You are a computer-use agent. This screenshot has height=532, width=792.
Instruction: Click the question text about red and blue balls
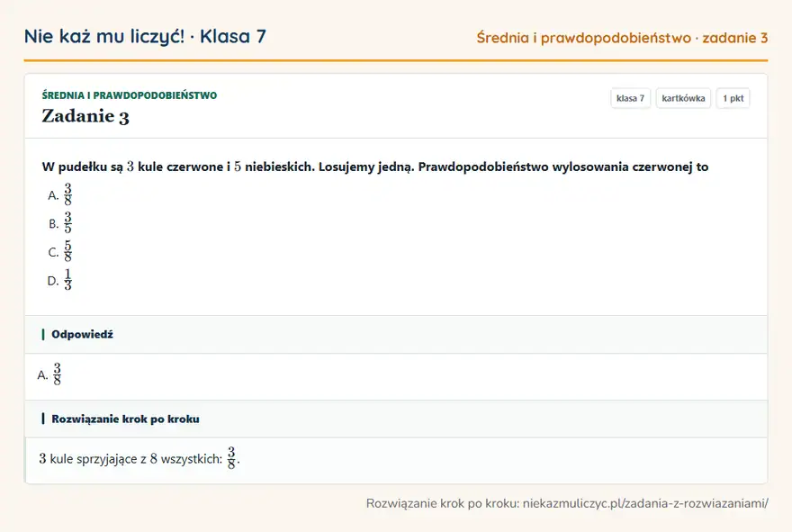pos(375,167)
